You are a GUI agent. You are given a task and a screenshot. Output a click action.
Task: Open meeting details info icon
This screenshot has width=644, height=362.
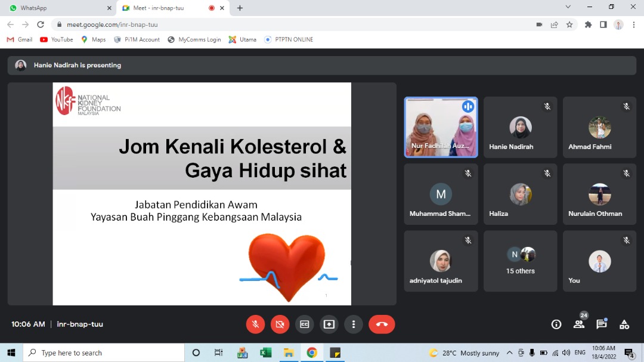pyautogui.click(x=556, y=324)
